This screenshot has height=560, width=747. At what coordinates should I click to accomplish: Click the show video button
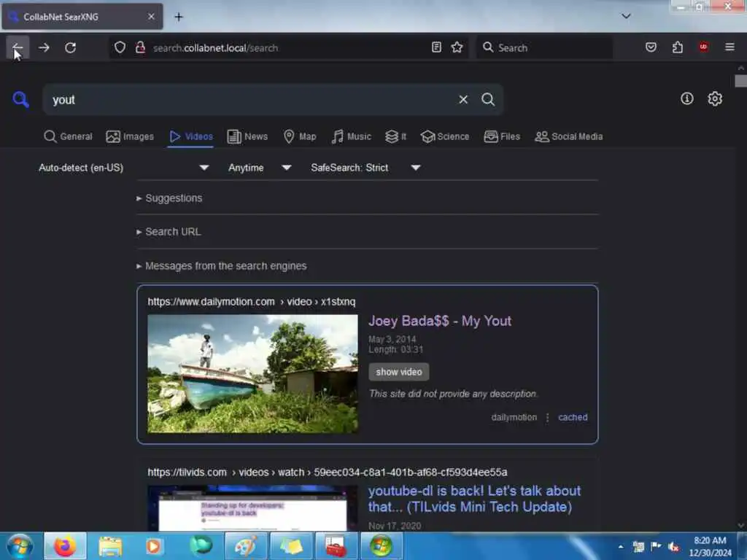[x=399, y=372]
